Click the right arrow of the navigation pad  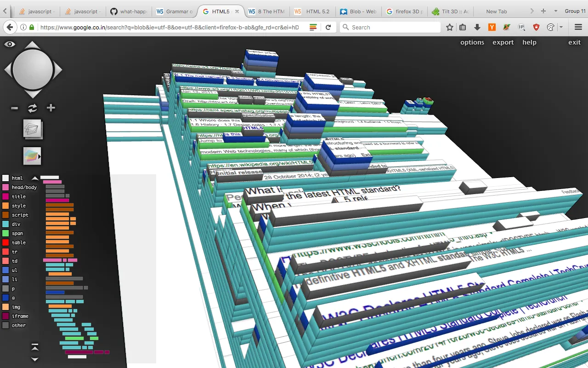pos(58,70)
